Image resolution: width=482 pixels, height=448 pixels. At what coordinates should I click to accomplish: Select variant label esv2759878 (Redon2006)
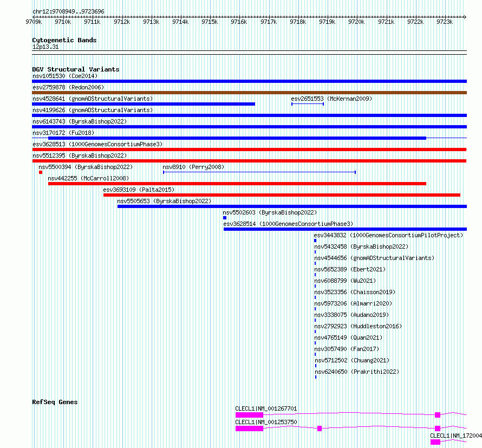68,87
